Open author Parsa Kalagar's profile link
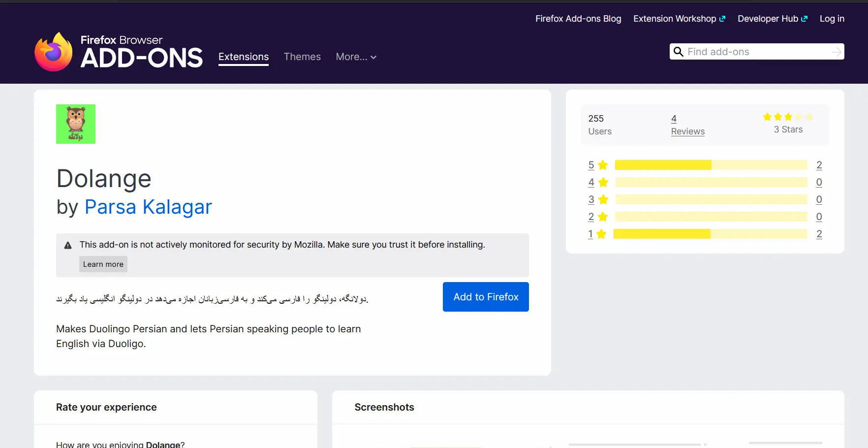The image size is (868, 448). [148, 207]
